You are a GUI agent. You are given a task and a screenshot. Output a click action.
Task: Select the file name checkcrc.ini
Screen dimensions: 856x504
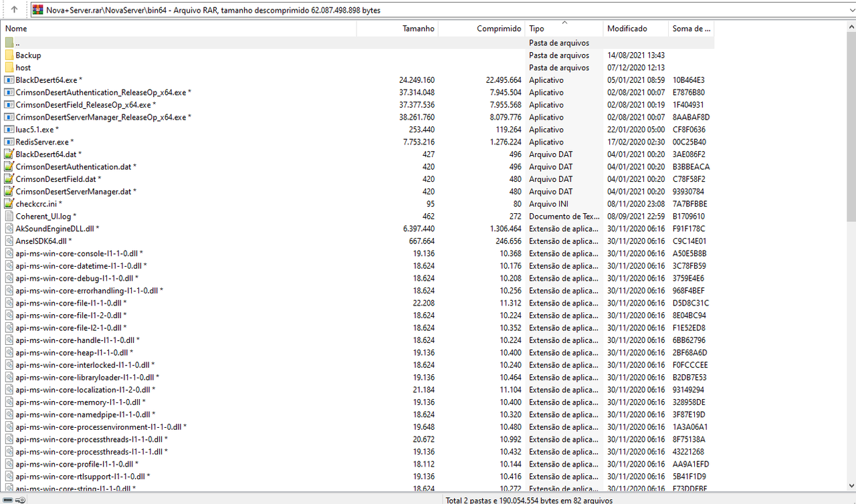[x=36, y=204]
